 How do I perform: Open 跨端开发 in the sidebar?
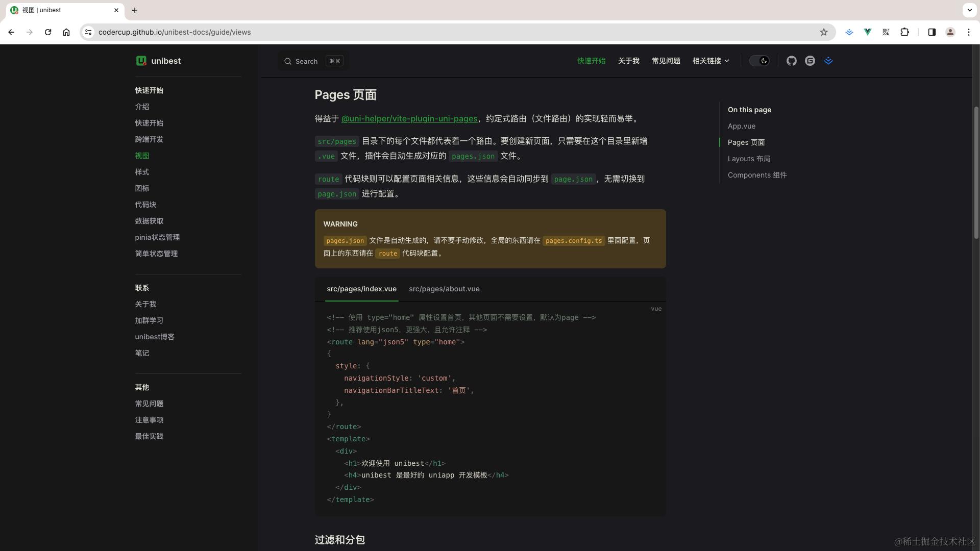pos(150,140)
